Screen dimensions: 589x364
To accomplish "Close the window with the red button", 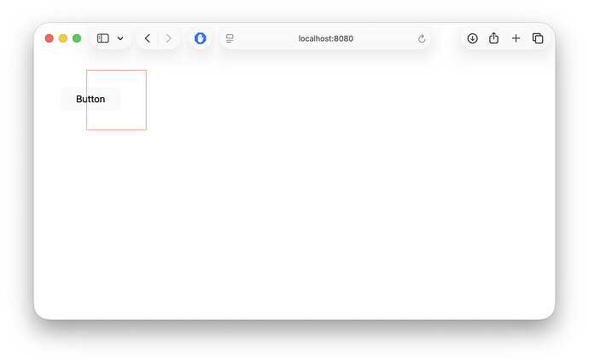I will point(49,38).
